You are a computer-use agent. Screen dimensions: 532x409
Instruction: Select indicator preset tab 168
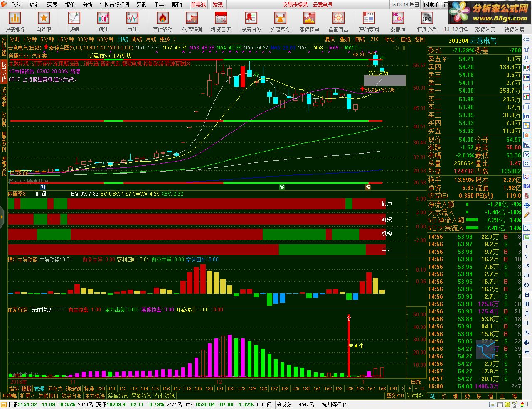click(x=382, y=389)
